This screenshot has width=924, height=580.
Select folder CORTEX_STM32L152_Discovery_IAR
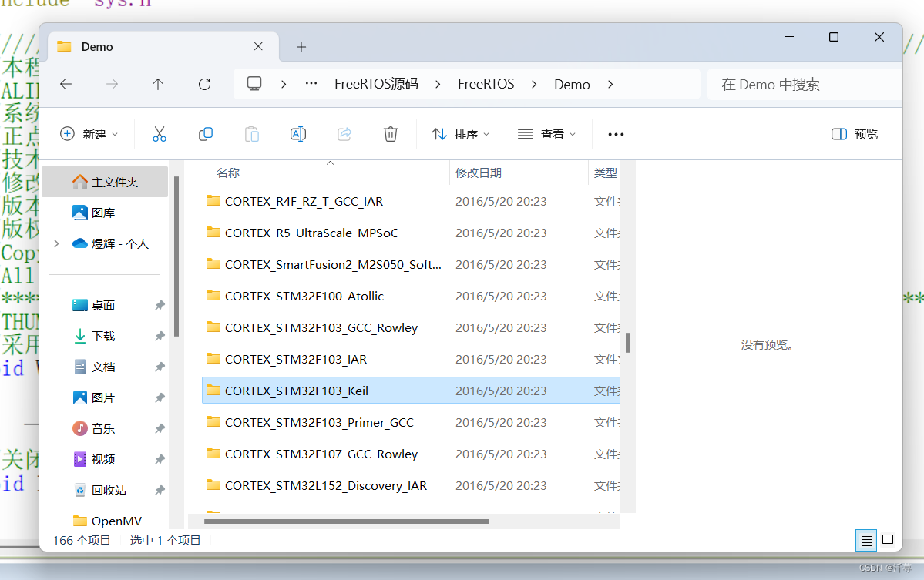click(x=411, y=485)
